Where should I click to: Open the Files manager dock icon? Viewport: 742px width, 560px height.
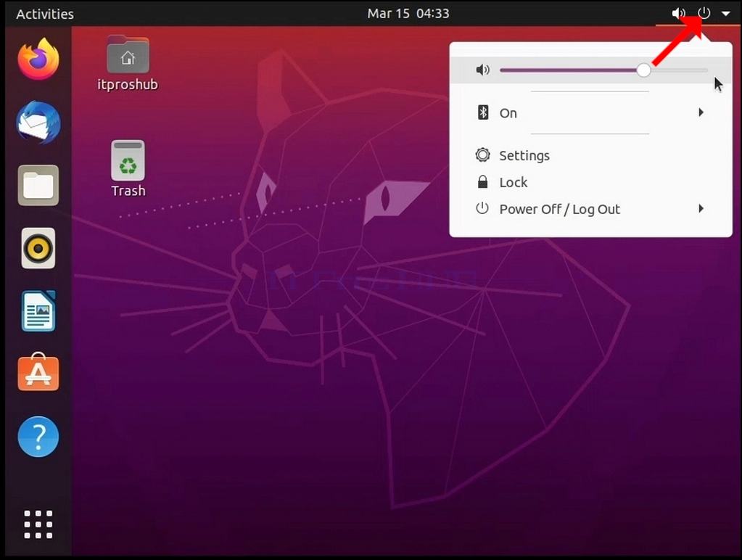[38, 185]
